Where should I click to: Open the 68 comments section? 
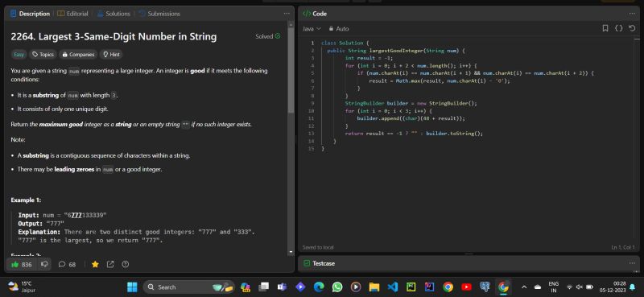[x=68, y=265]
